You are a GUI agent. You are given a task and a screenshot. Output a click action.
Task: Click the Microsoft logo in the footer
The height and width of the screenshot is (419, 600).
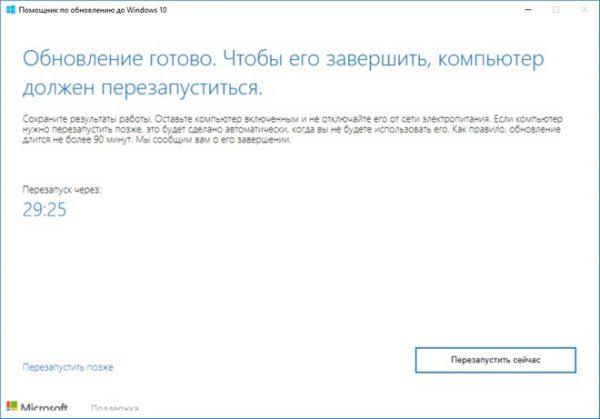(37, 407)
